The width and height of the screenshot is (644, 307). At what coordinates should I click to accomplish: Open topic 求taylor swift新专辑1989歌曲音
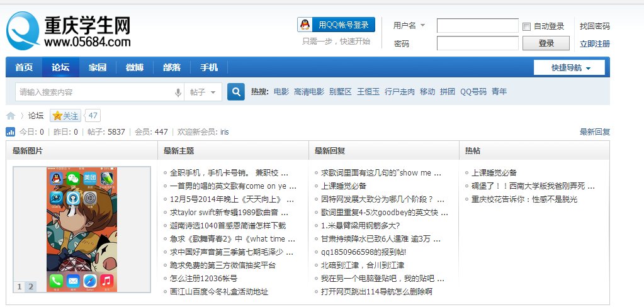tap(229, 213)
